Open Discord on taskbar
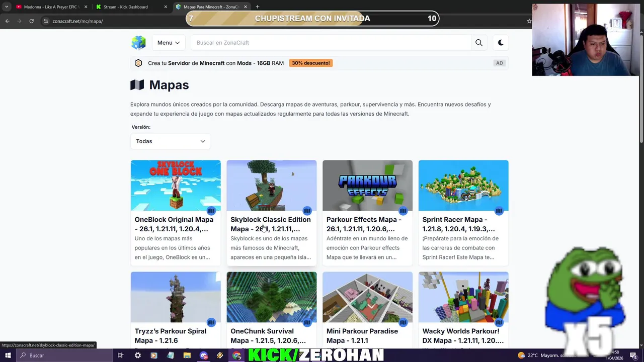This screenshot has width=644, height=362. 203,355
